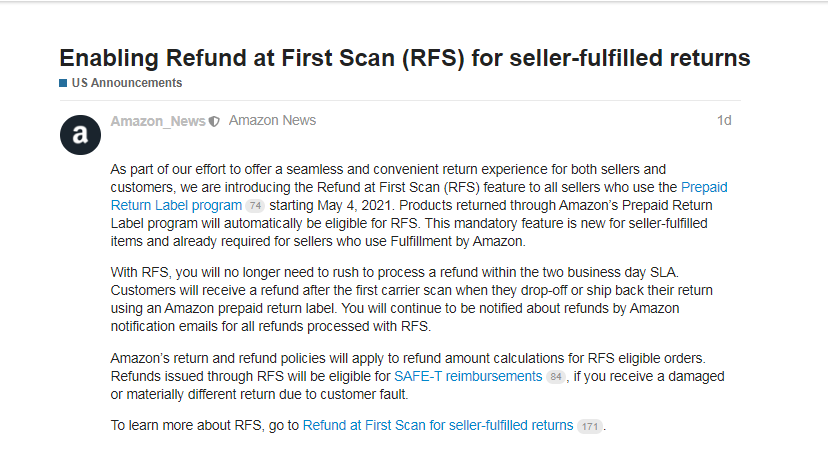Click the paragraph starting With RFS
The width and height of the screenshot is (828, 468).
tap(411, 299)
